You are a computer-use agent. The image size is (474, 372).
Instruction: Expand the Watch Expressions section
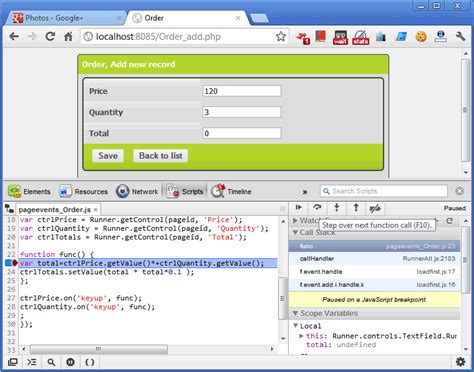pyautogui.click(x=295, y=220)
